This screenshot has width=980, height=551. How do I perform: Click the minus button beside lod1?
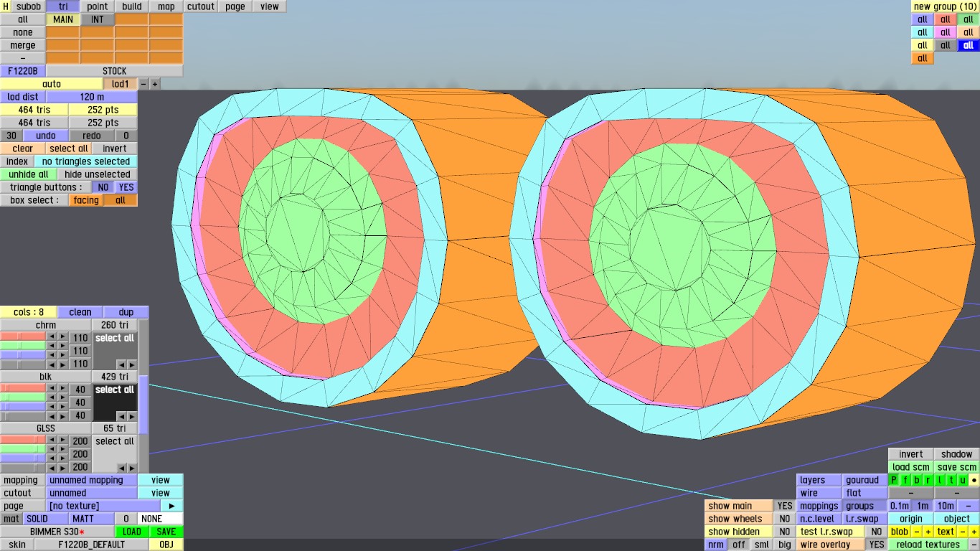(x=143, y=84)
